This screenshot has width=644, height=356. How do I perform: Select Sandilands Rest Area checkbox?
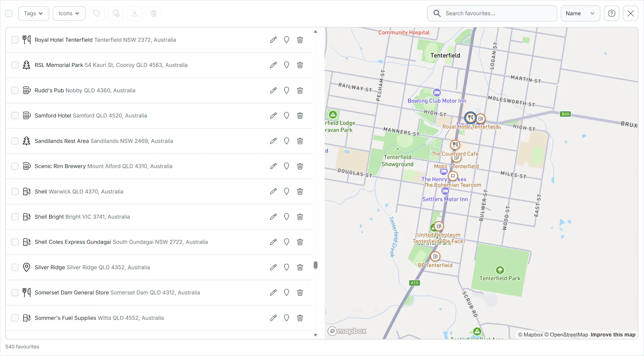coord(15,141)
